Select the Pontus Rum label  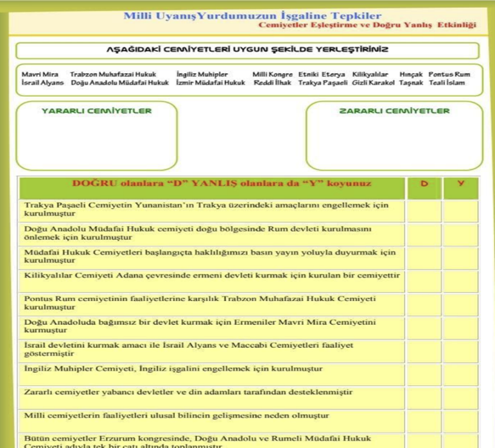pos(449,74)
